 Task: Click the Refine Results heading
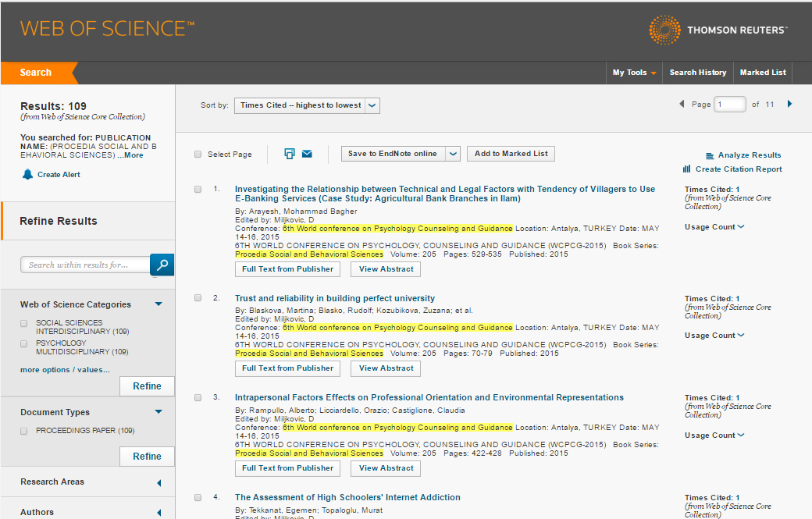59,222
